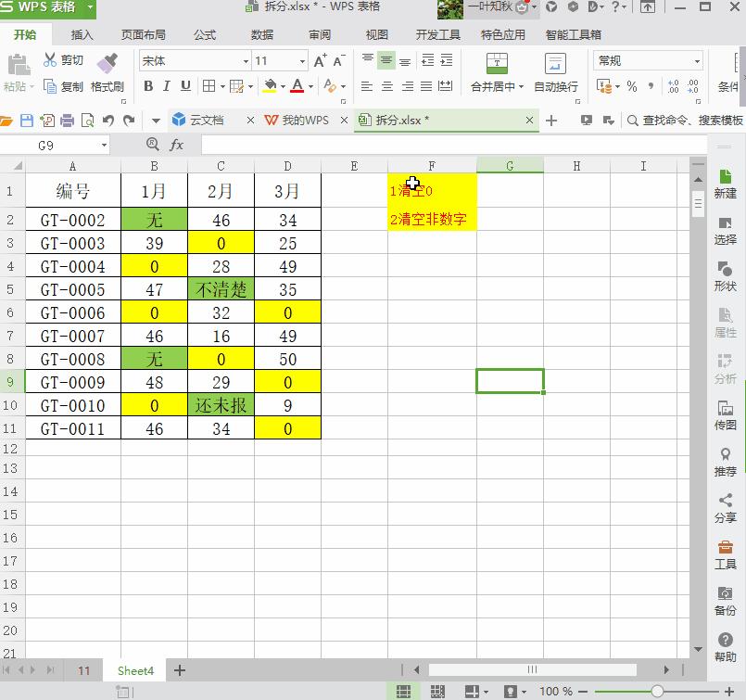Open the font name 宋体 dropdown

click(x=246, y=61)
